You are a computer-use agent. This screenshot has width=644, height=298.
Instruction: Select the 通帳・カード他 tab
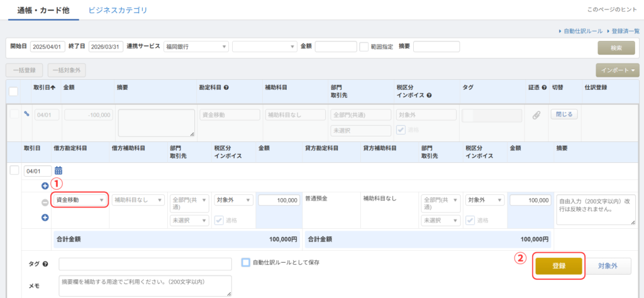click(39, 10)
